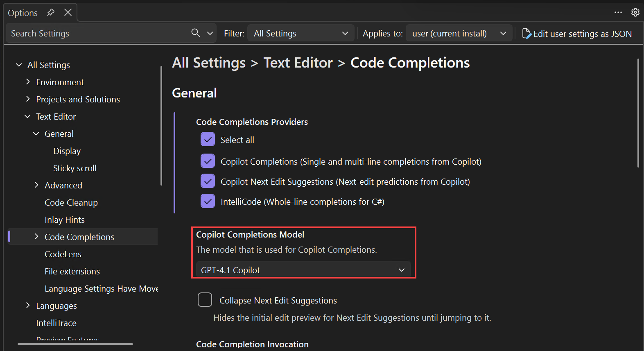The image size is (644, 351).
Task: Uncheck Copilot Next Edit Suggestions
Action: (x=208, y=181)
